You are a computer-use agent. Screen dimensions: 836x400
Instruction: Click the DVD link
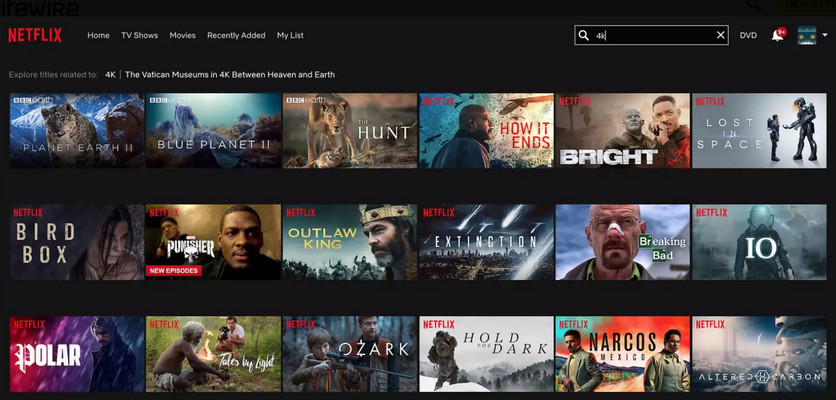tap(748, 35)
